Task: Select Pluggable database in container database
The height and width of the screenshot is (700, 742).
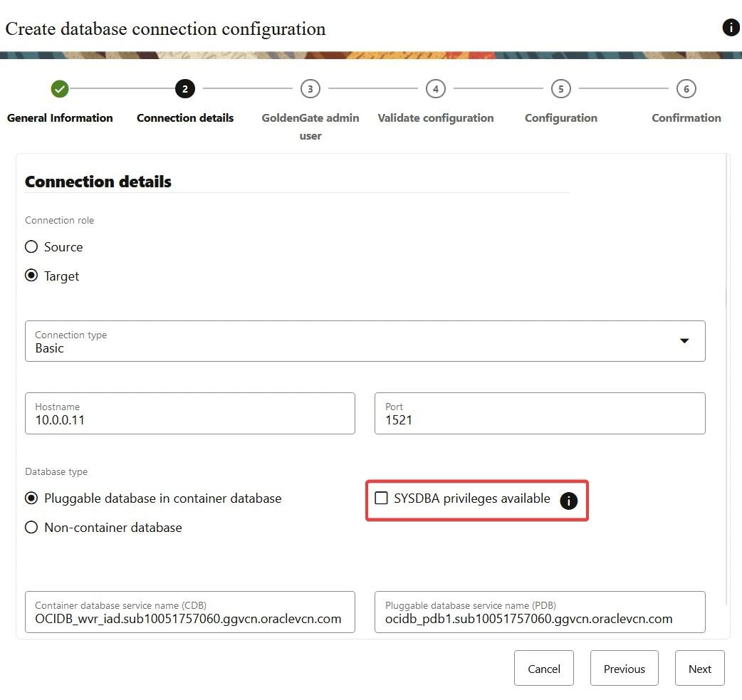Action: pos(31,498)
